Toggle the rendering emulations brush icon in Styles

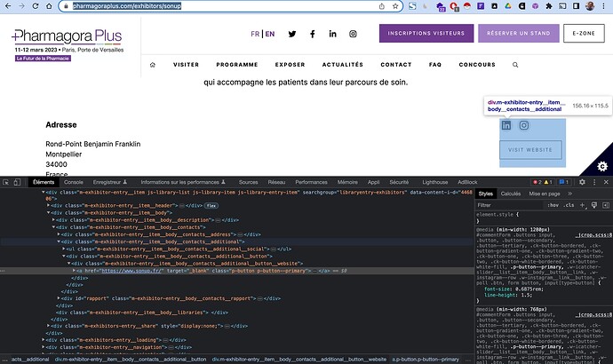[x=594, y=205]
